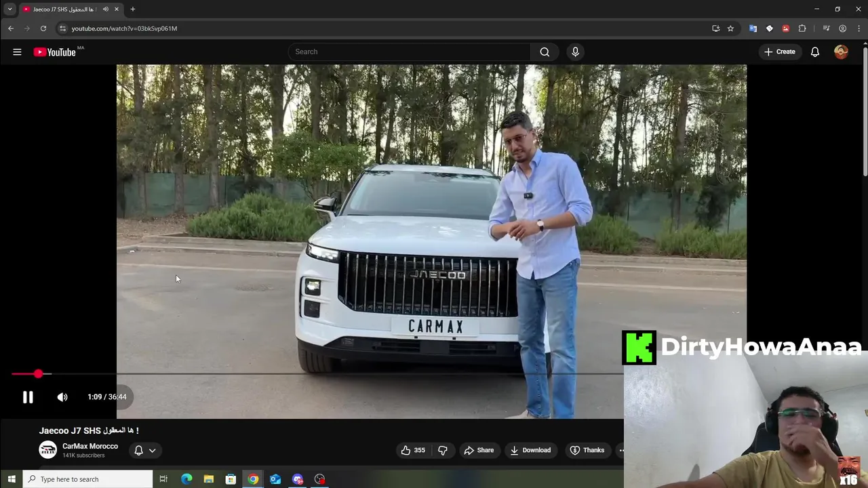868x488 pixels.
Task: Start voice search with the microphone
Action: (575, 52)
